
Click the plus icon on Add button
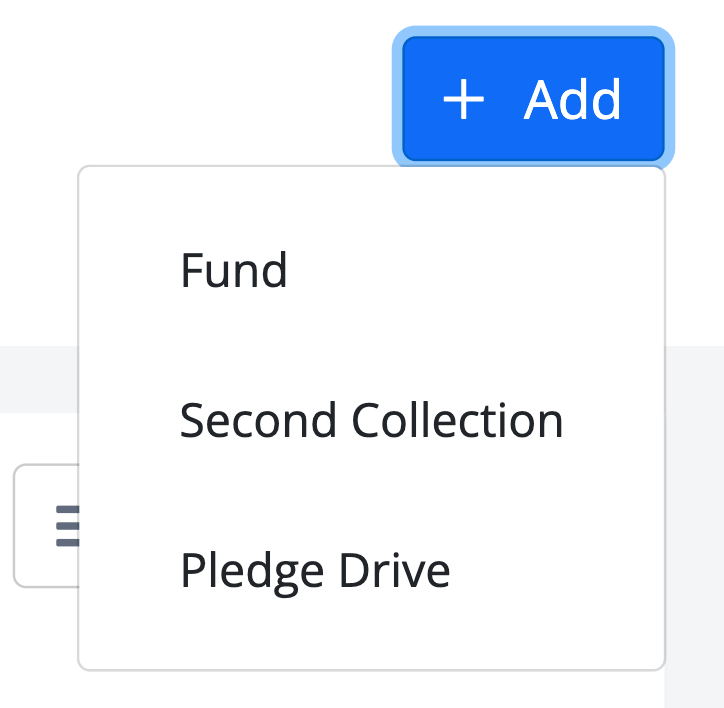(x=463, y=99)
